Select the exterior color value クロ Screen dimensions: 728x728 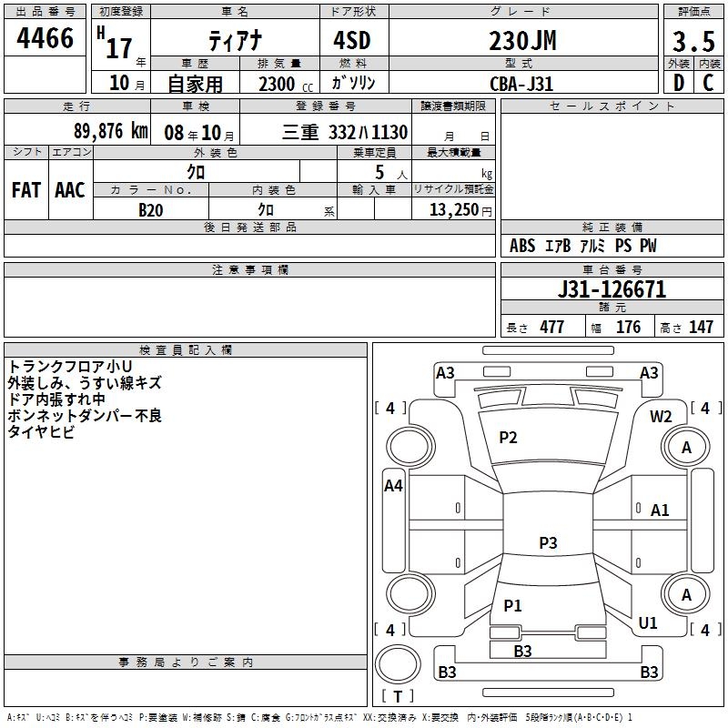196,172
